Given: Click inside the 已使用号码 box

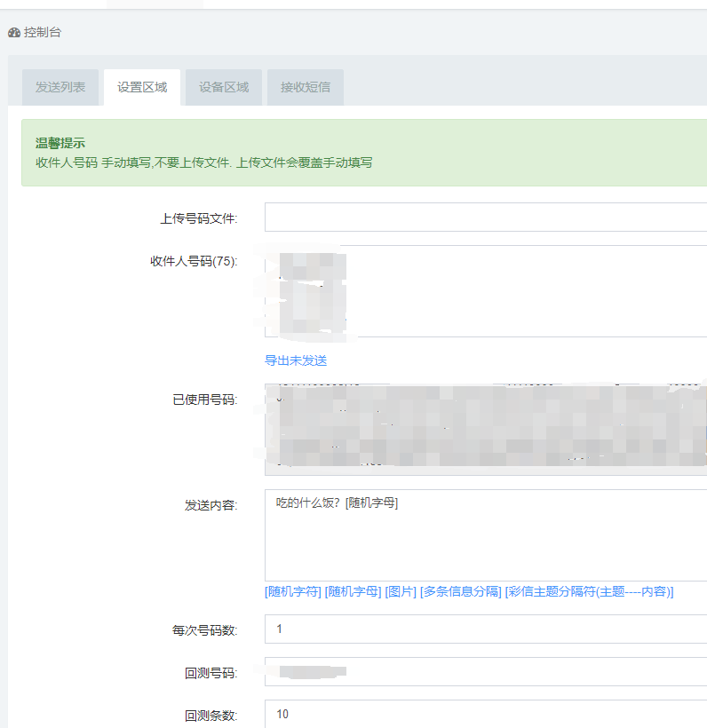Looking at the screenshot, I should [x=485, y=429].
